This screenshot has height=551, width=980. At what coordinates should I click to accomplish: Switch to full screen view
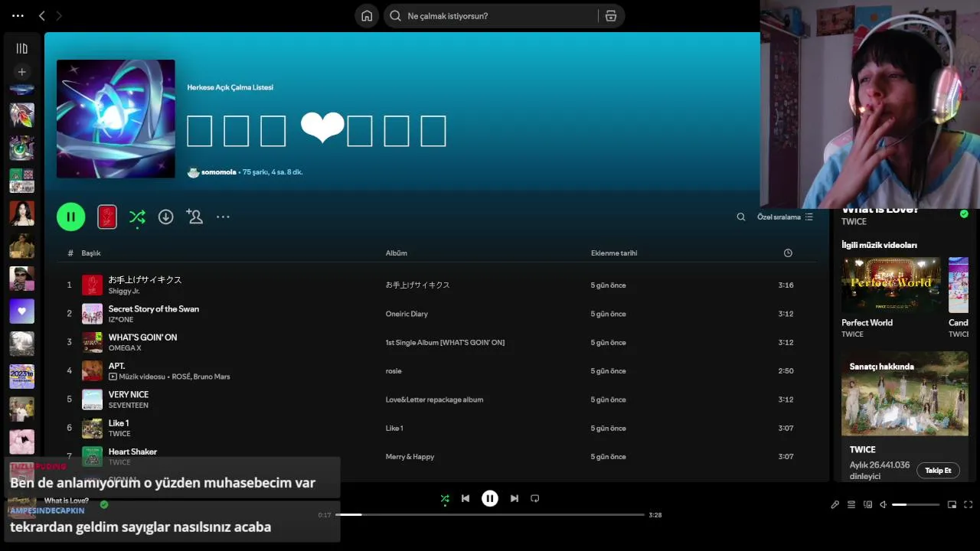click(x=969, y=504)
